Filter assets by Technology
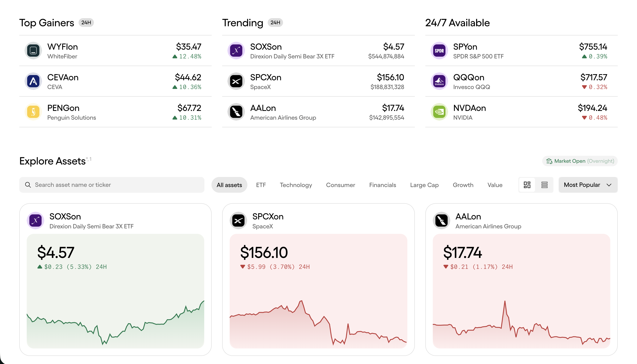The image size is (637, 364). tap(296, 185)
